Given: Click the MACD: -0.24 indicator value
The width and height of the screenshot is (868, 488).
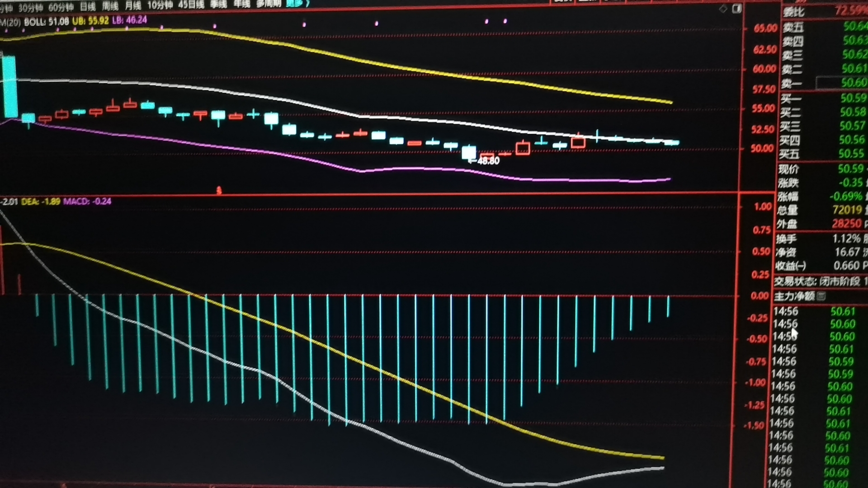Looking at the screenshot, I should click(x=87, y=201).
